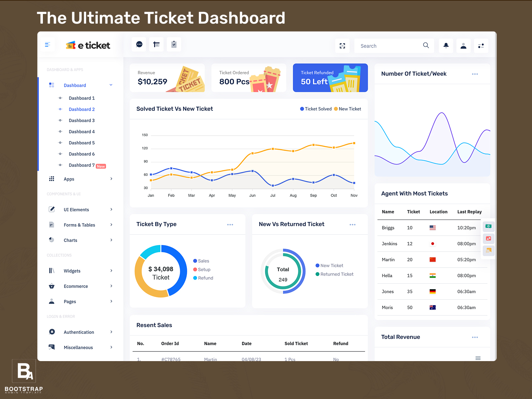532x399 pixels.
Task: Click the orange chat floating side icon
Action: pos(488,250)
